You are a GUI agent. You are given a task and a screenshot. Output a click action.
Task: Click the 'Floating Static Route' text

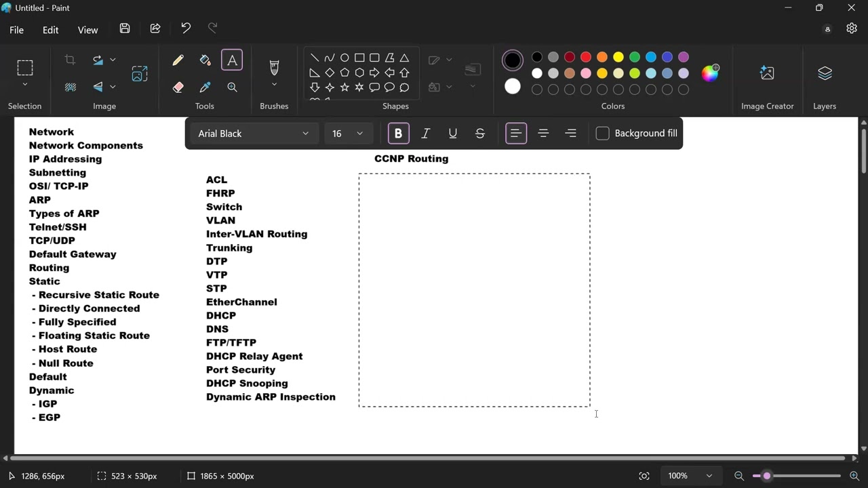click(95, 335)
